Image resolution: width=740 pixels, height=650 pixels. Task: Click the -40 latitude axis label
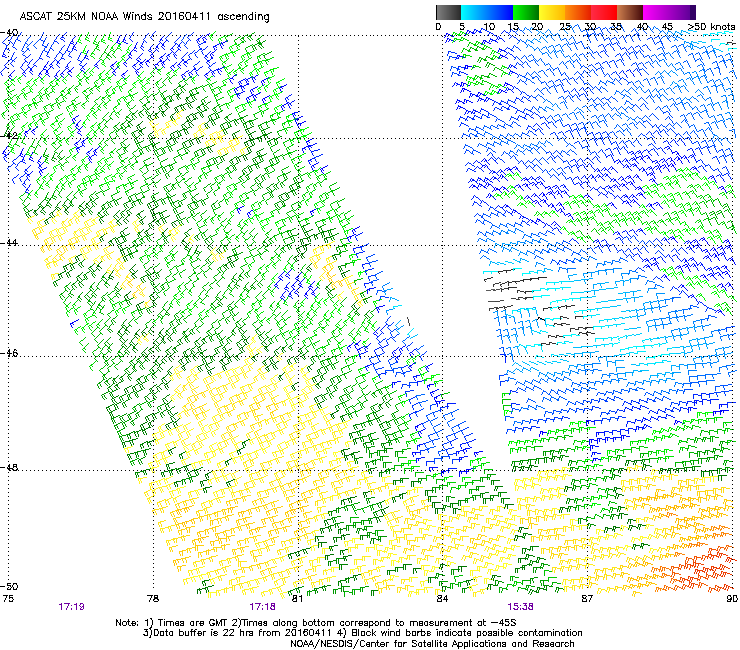[9, 33]
